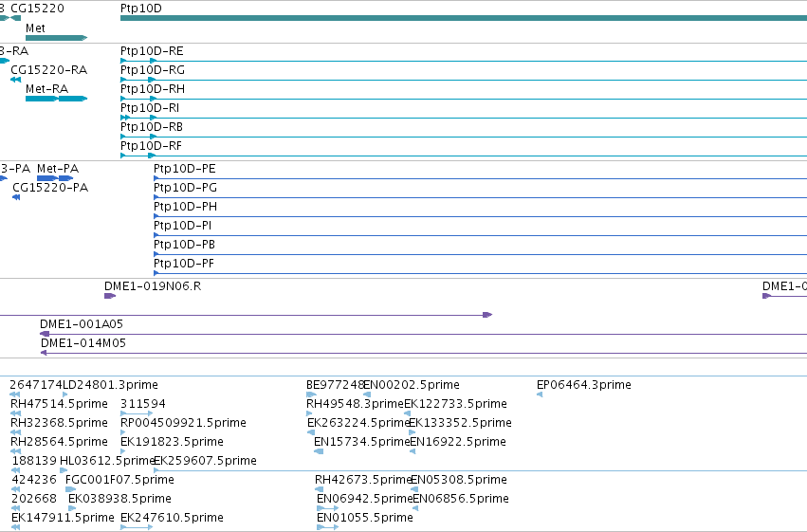Image resolution: width=807 pixels, height=532 pixels.
Task: Click the RH42673.5prime EST label
Action: point(363,480)
